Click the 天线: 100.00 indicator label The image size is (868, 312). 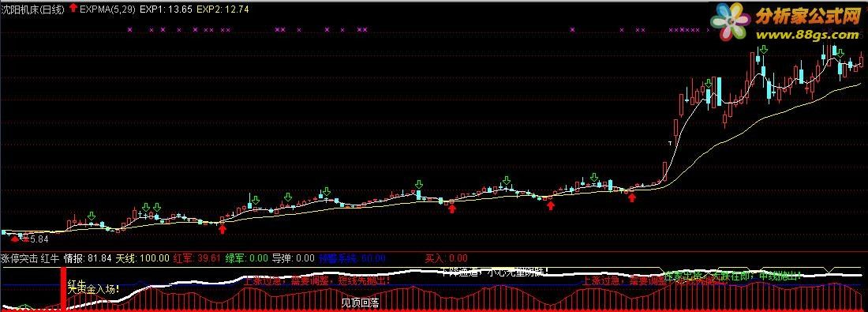[x=144, y=257]
